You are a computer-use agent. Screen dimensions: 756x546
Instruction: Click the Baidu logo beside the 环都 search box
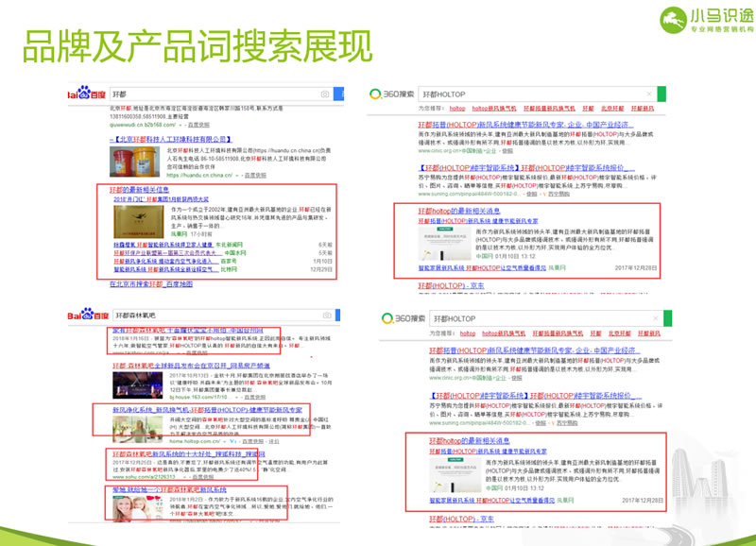[87, 93]
